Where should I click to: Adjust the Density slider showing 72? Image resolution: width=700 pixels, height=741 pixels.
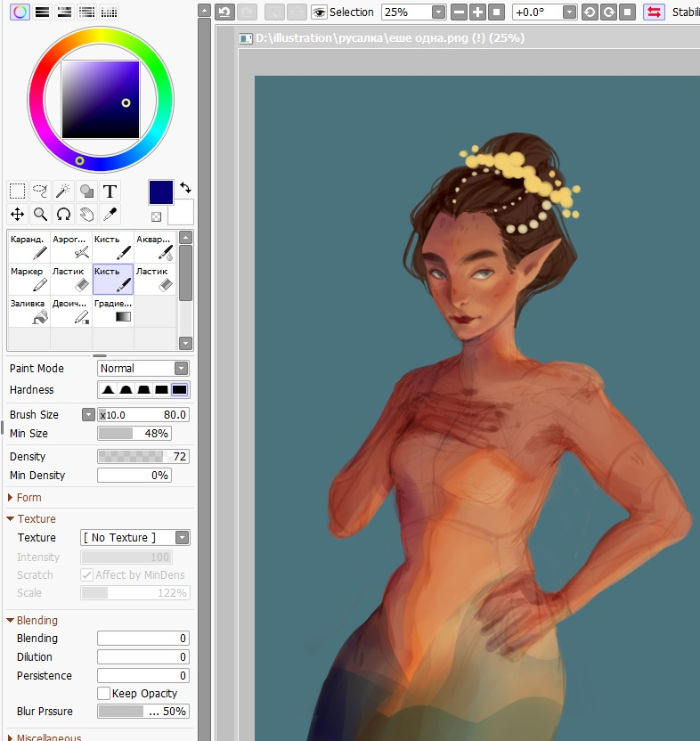click(x=143, y=457)
